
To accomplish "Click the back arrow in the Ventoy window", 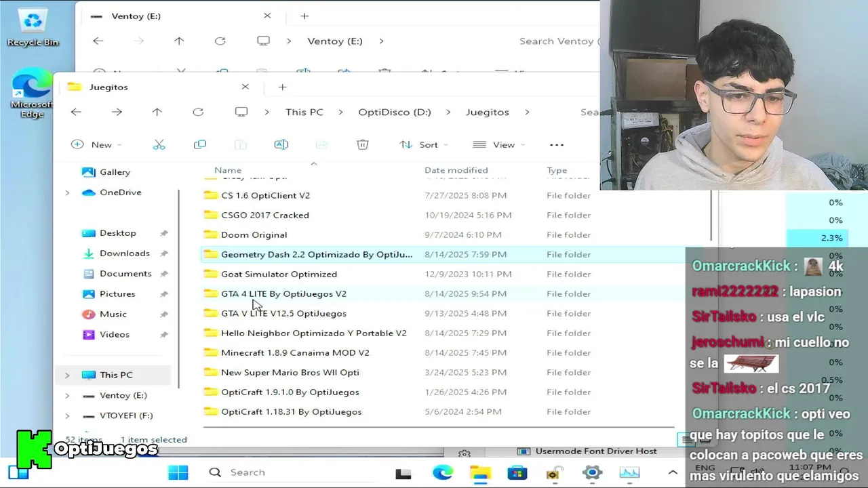I will [98, 41].
